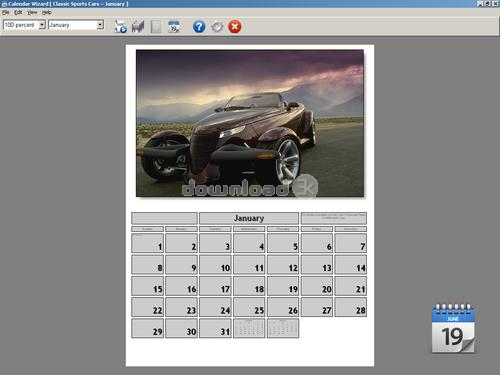Open settings with the gray gear icon

pos(217,26)
